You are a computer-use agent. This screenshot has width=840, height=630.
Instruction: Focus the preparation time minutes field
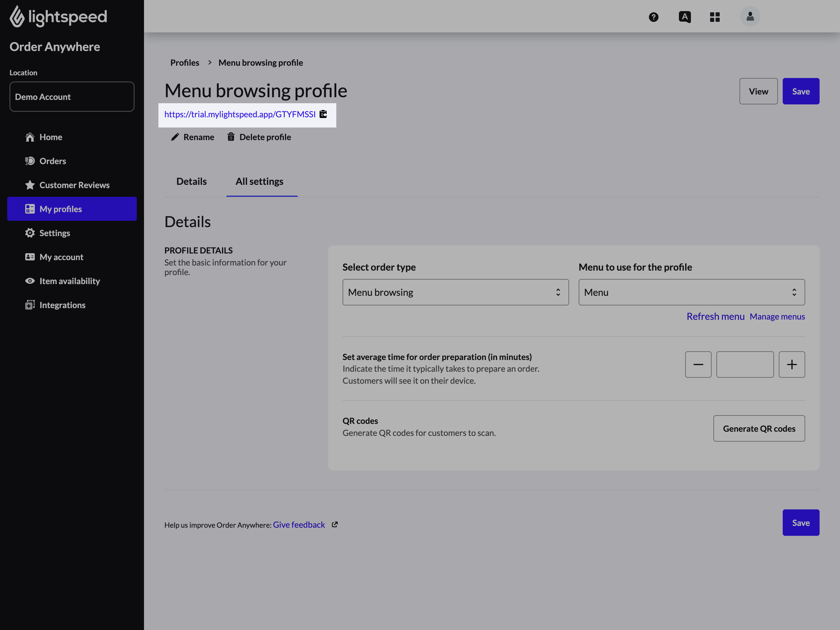(745, 364)
